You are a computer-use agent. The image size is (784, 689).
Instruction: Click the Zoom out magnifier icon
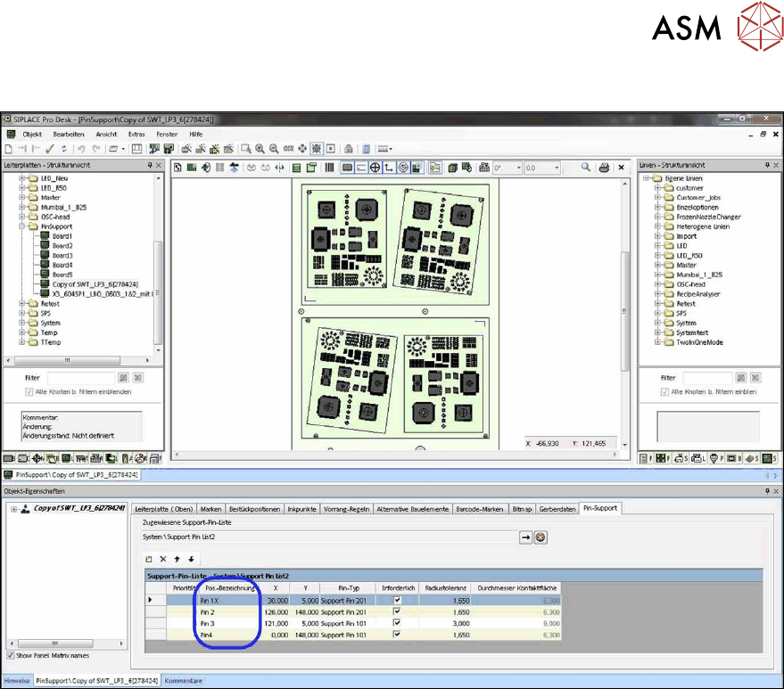tap(274, 149)
